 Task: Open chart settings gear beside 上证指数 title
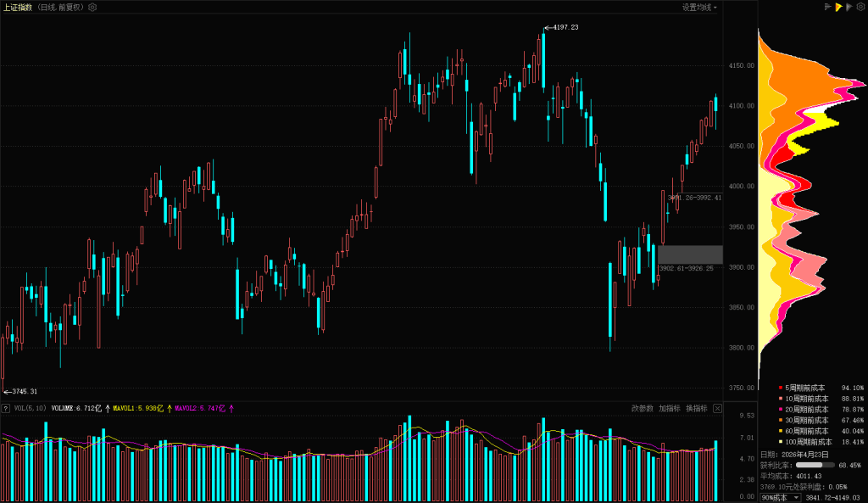click(x=92, y=7)
